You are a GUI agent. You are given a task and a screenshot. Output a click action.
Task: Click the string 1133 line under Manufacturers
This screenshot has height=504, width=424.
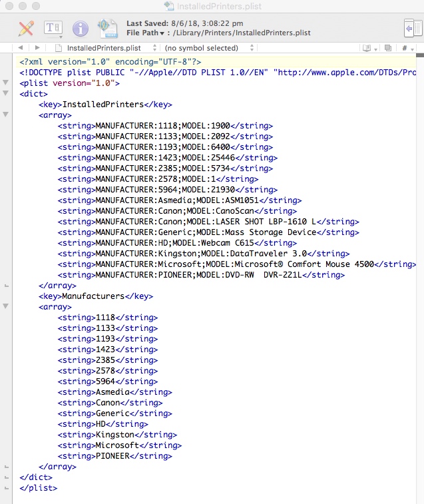[x=108, y=328]
